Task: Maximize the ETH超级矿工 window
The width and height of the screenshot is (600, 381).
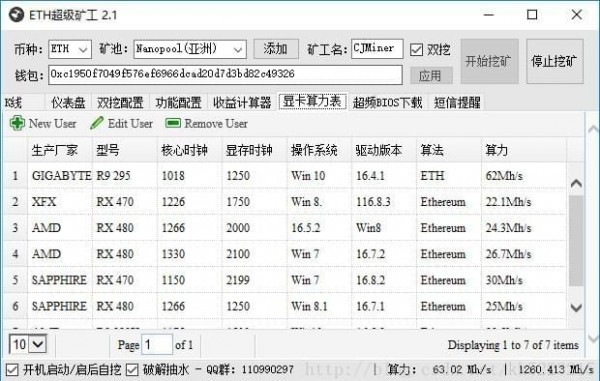Action: 532,15
